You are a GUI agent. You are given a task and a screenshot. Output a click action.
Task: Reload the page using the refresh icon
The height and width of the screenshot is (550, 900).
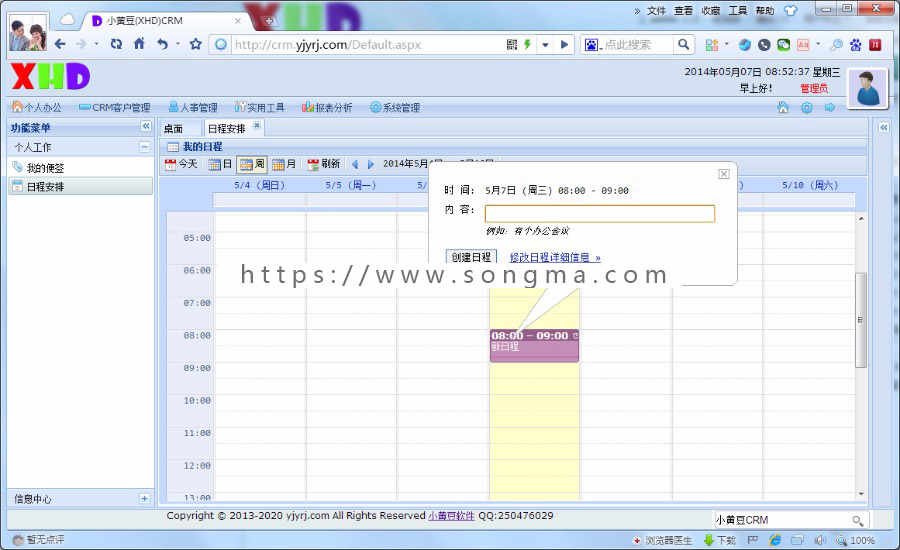(x=117, y=44)
